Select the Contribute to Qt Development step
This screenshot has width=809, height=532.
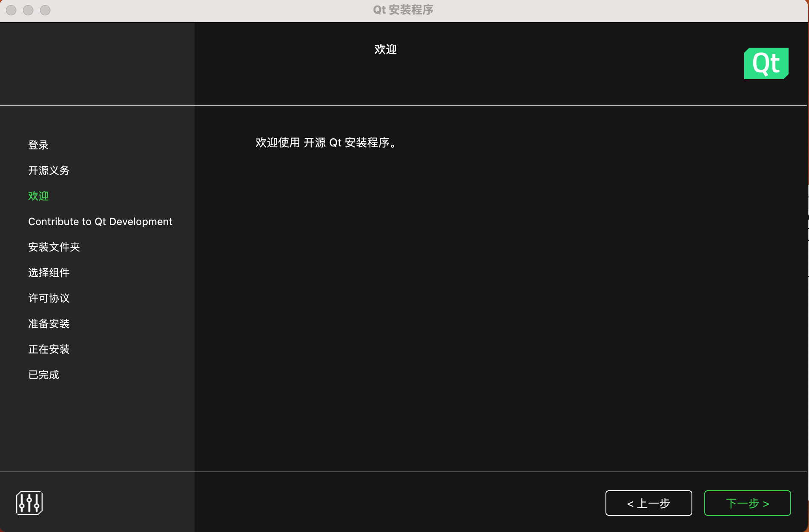[x=100, y=222]
